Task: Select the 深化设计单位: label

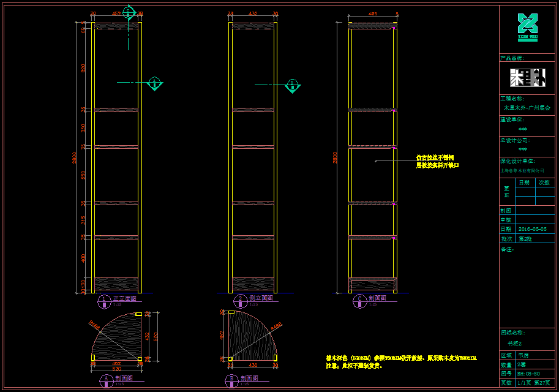Action: (x=517, y=161)
